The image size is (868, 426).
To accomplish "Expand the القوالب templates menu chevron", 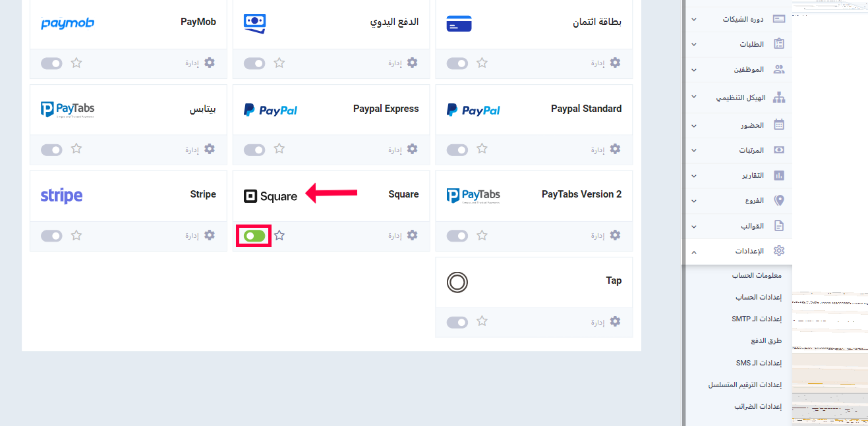I will coord(693,226).
